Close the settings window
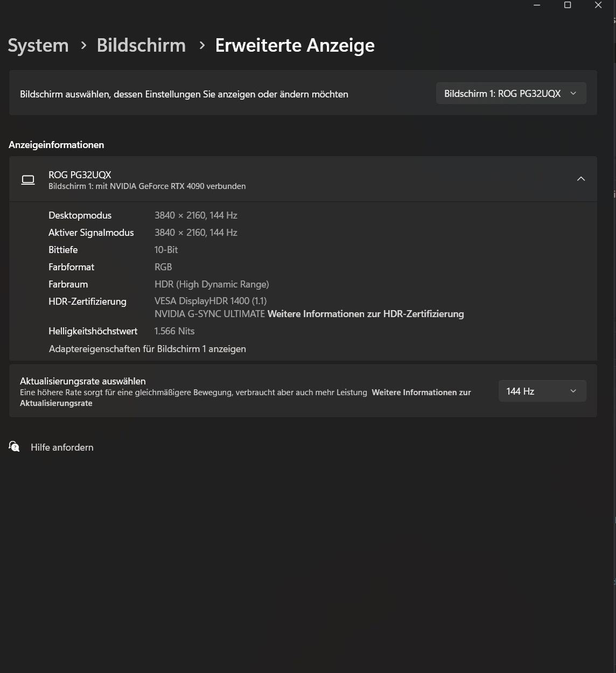The width and height of the screenshot is (616, 673). coord(598,5)
